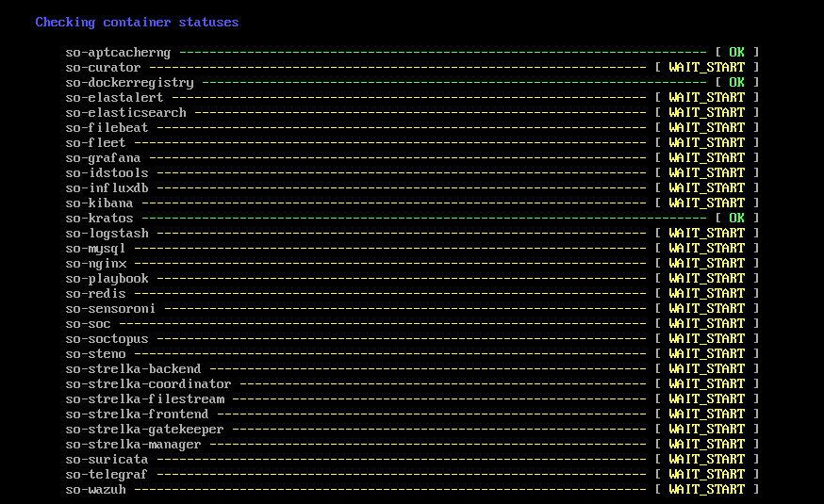
Task: Click the so-soc container name
Action: pos(89,324)
